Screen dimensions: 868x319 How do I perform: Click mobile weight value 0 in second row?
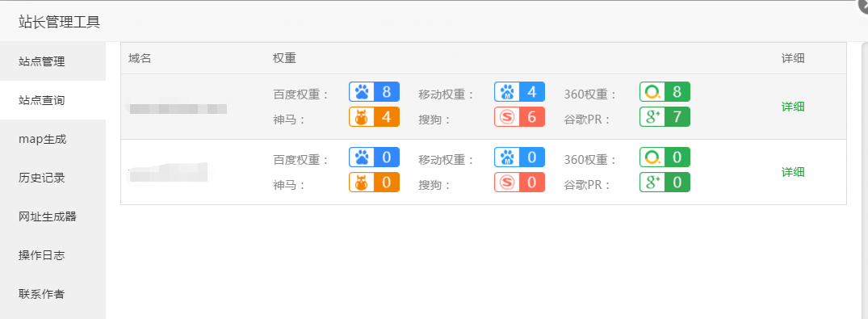pos(532,157)
